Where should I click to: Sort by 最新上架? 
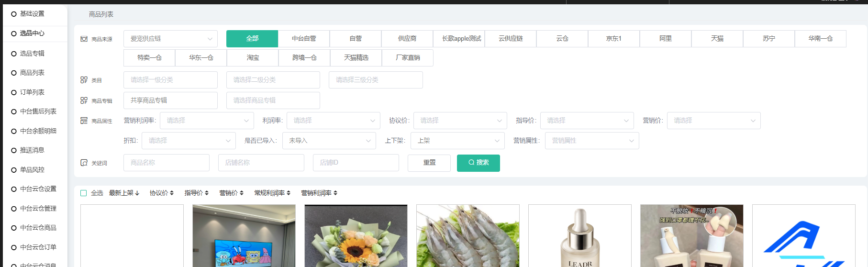[124, 193]
